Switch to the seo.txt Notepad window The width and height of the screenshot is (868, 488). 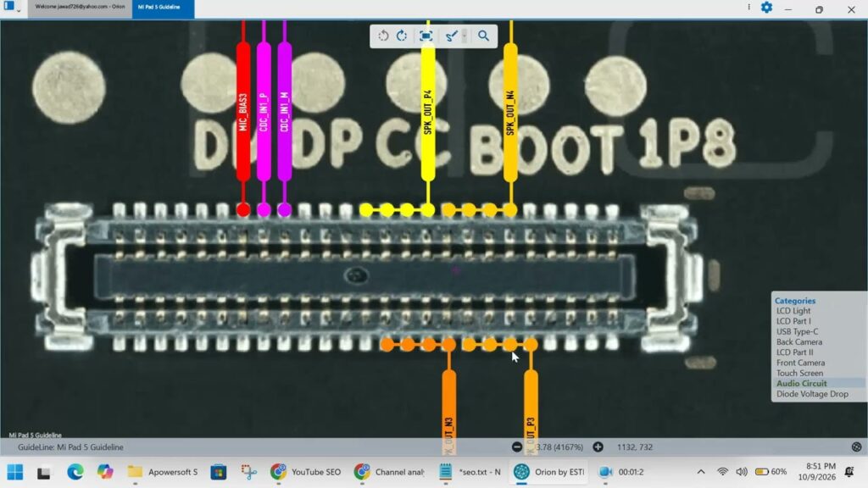pyautogui.click(x=470, y=472)
